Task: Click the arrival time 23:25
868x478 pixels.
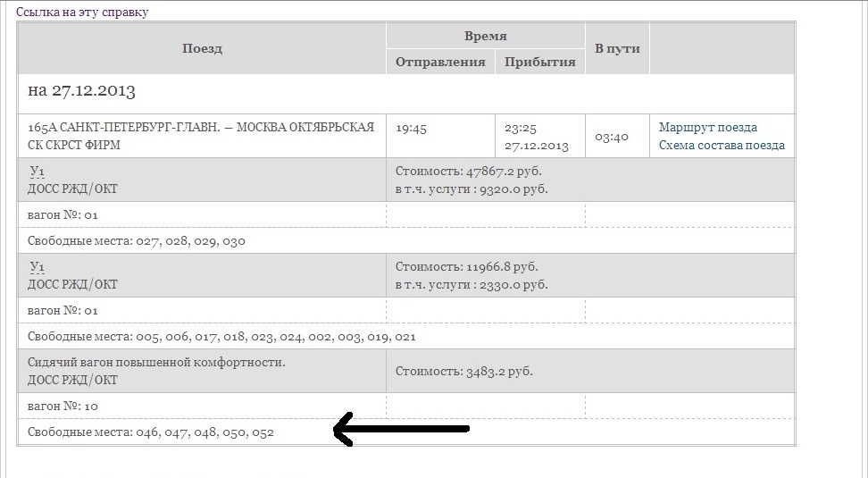Action: pyautogui.click(x=519, y=128)
